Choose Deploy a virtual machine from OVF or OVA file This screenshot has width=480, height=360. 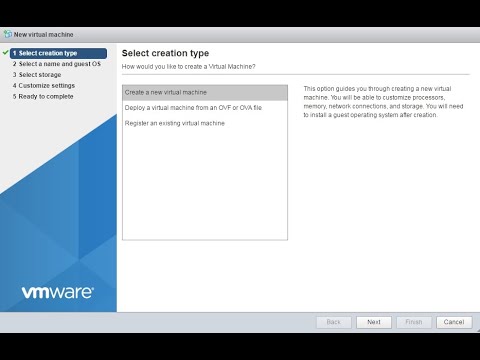[205, 108]
